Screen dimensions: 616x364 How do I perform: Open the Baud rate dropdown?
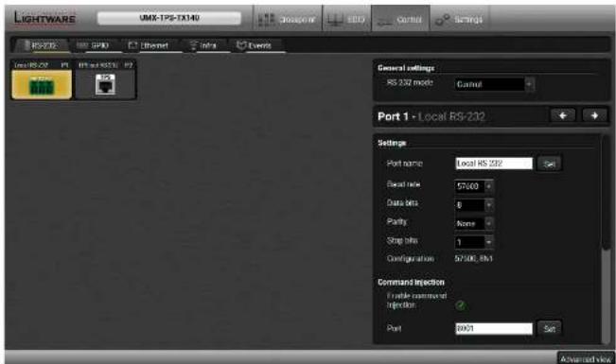(474, 186)
